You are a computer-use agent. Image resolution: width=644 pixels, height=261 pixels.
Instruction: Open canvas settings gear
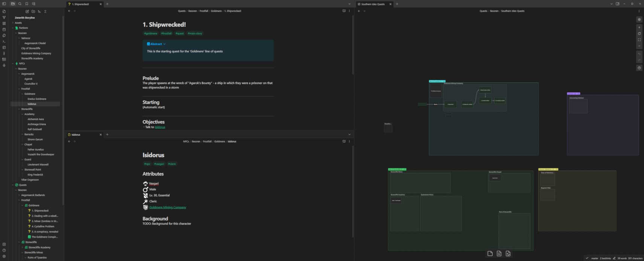639,19
